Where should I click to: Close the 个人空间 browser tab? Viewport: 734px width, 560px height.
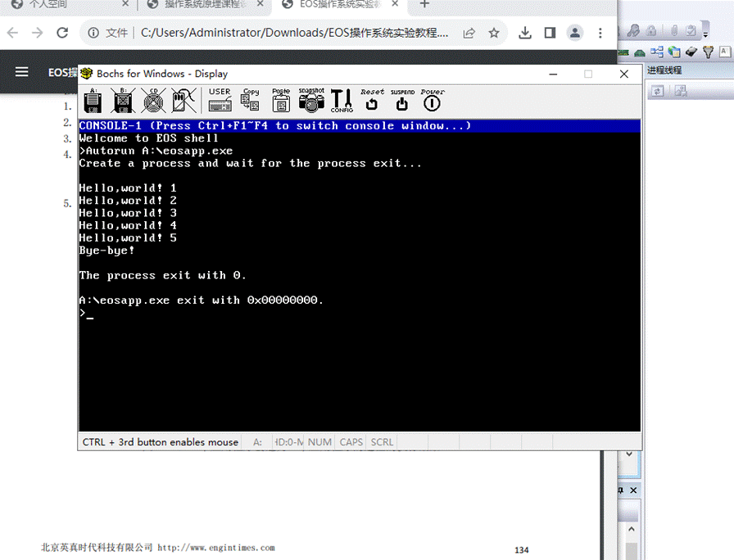[x=125, y=4]
